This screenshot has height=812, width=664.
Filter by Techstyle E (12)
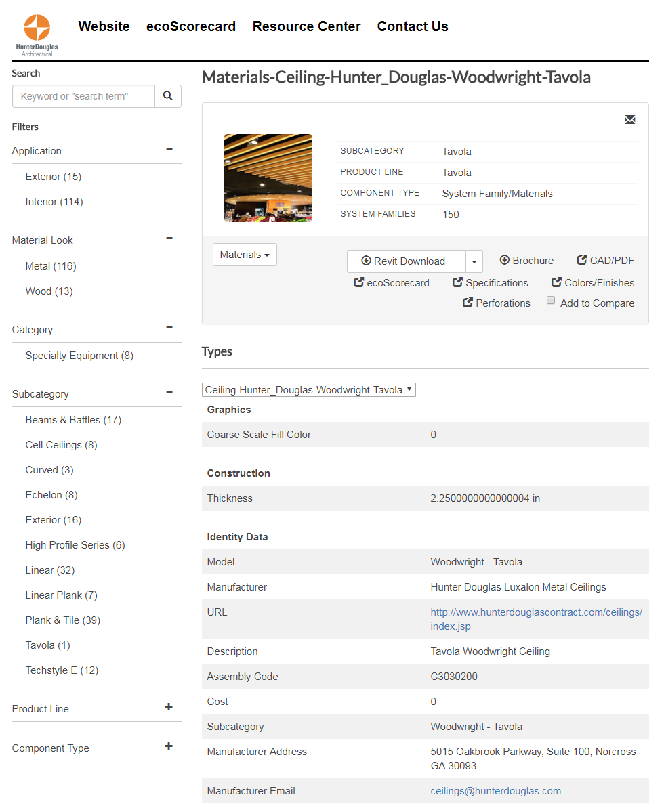[62, 670]
